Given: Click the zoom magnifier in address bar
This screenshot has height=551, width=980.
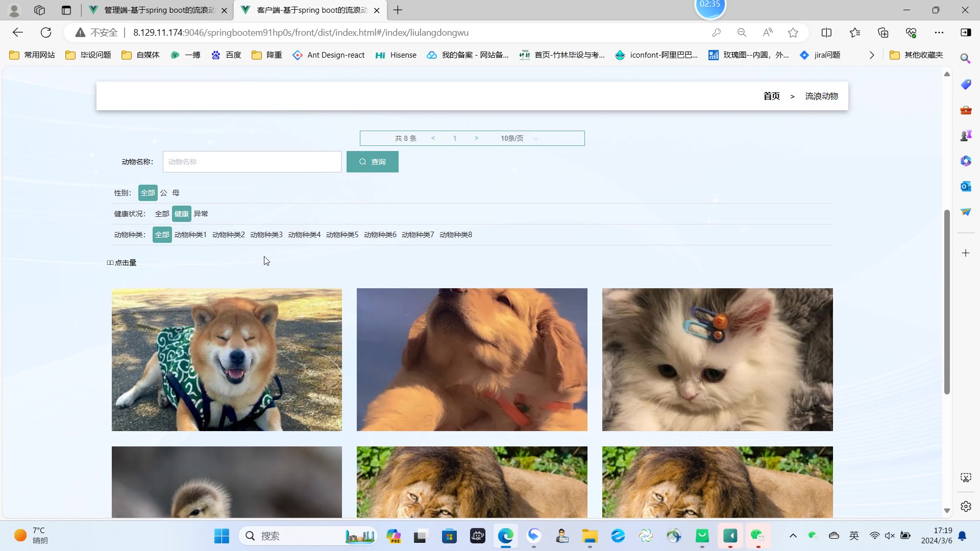Looking at the screenshot, I should coord(742,33).
